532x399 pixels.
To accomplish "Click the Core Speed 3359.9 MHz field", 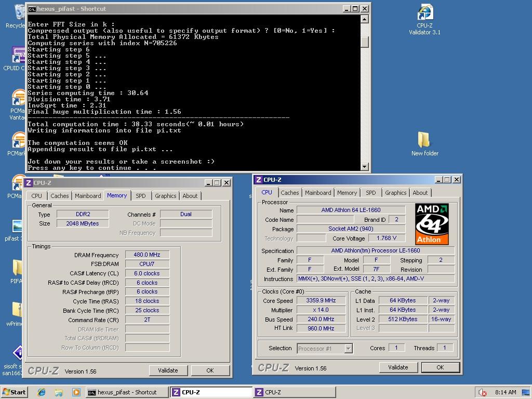I will tap(321, 300).
